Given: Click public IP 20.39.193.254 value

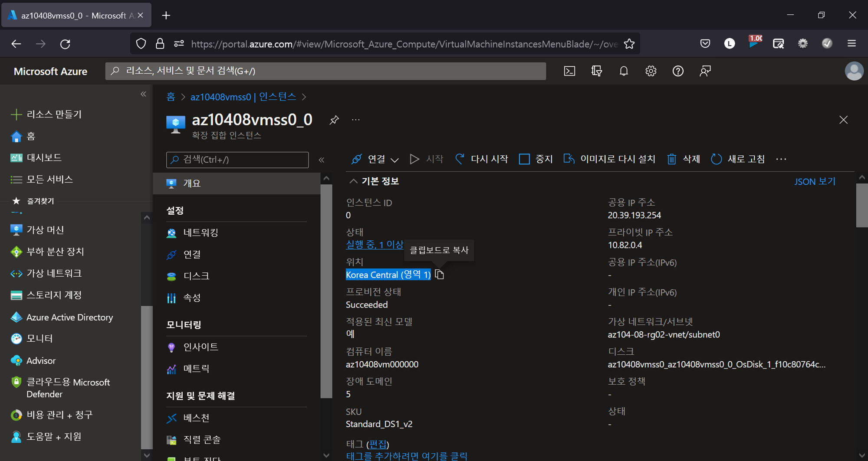Looking at the screenshot, I should (x=634, y=216).
